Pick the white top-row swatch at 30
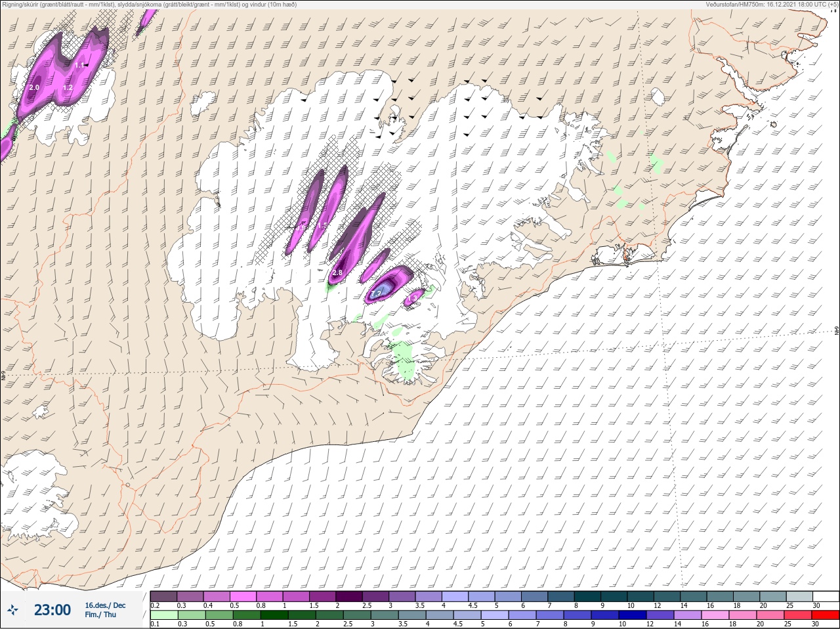This screenshot has width=840, height=629. [x=826, y=596]
